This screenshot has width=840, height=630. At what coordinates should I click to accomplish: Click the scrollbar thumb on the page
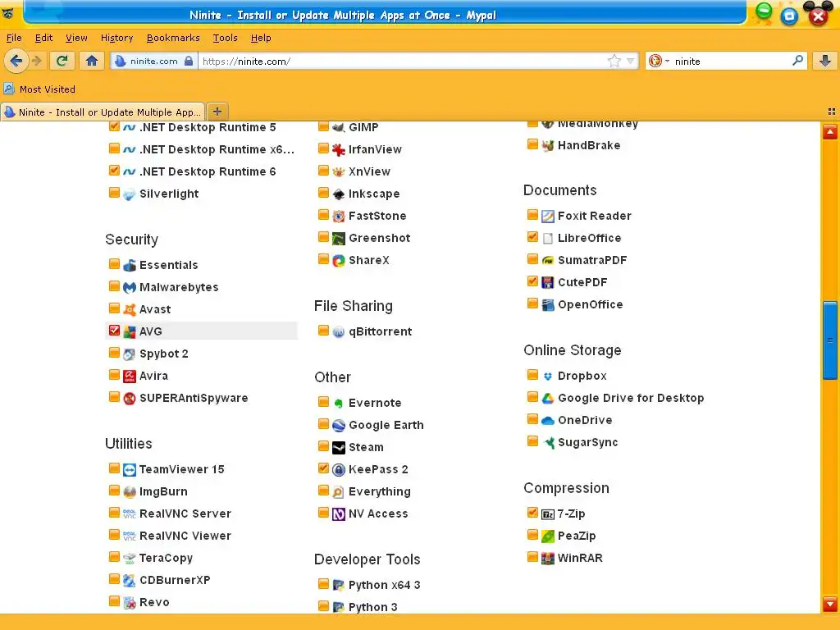point(830,340)
